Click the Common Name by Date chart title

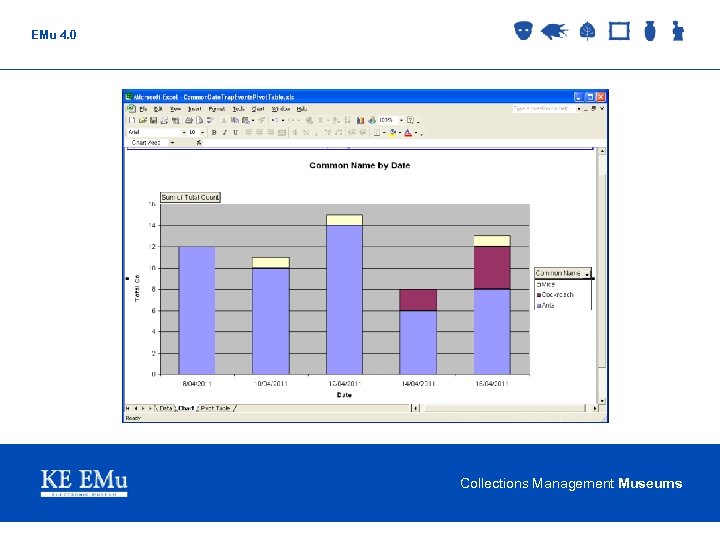click(x=360, y=165)
